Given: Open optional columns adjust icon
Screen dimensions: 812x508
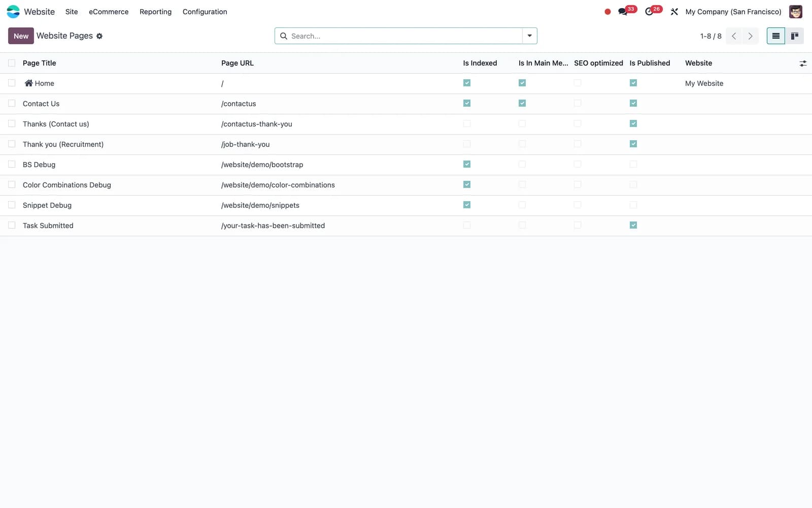Looking at the screenshot, I should point(803,63).
